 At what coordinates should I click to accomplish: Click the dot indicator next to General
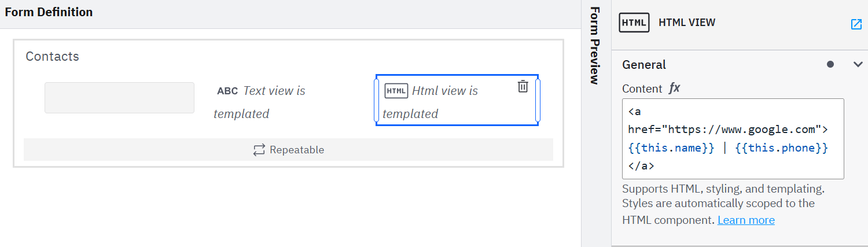pyautogui.click(x=830, y=64)
